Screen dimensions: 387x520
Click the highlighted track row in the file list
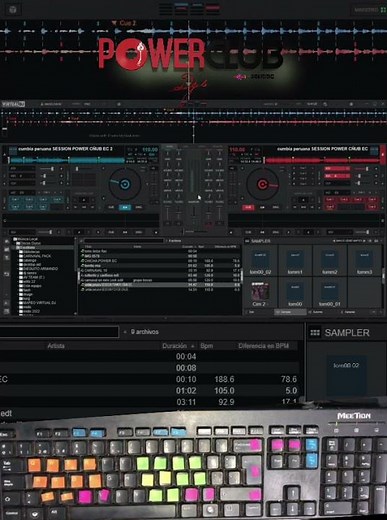(160, 285)
